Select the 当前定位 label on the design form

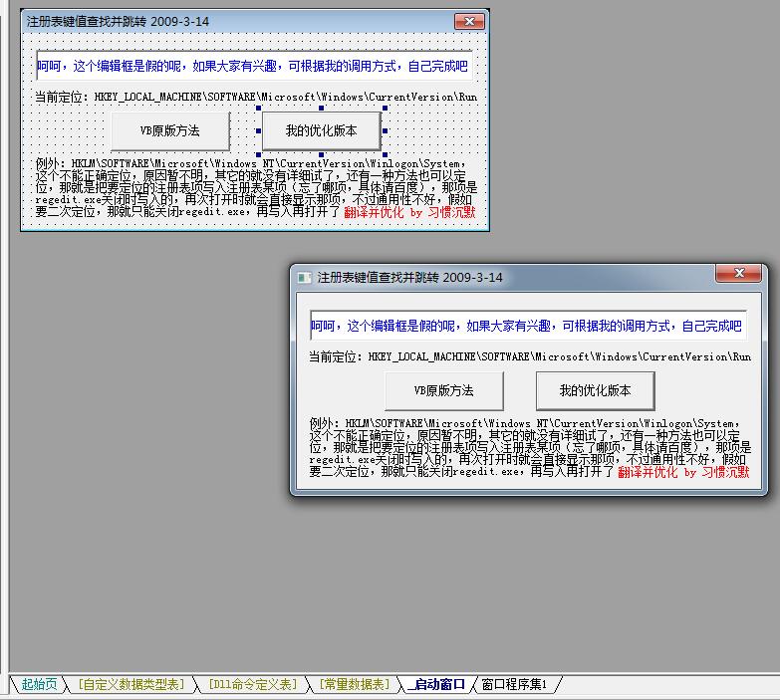[256, 98]
